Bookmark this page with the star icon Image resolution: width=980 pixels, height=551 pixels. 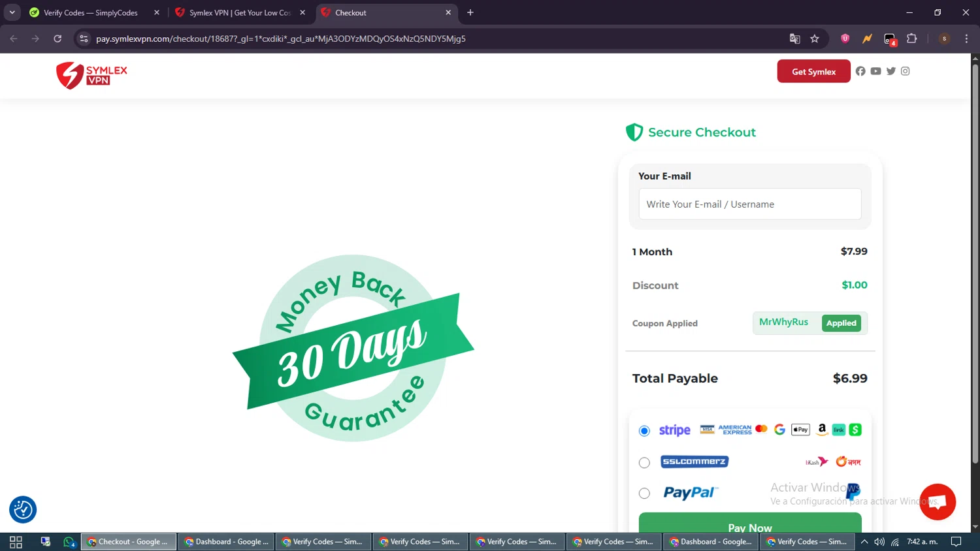pyautogui.click(x=814, y=39)
